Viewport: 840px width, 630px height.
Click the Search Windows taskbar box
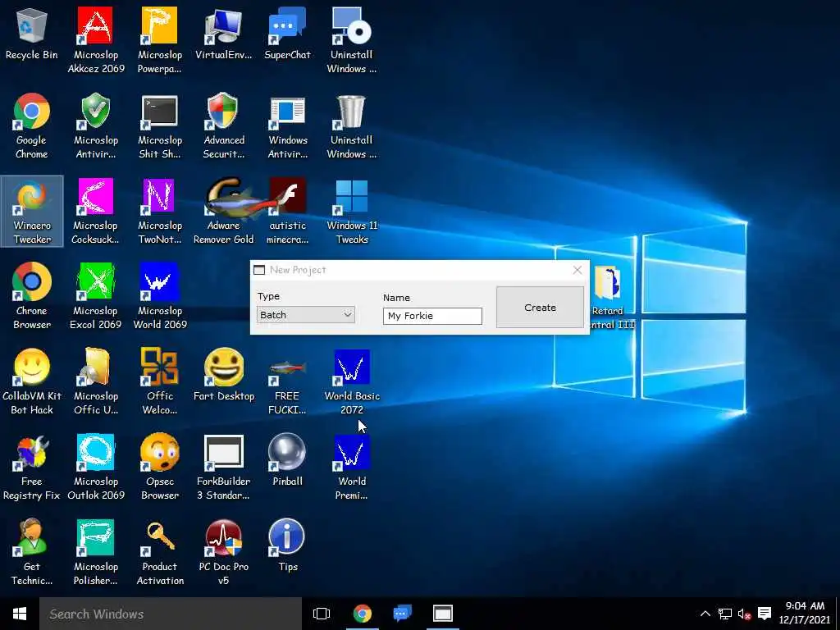(171, 614)
